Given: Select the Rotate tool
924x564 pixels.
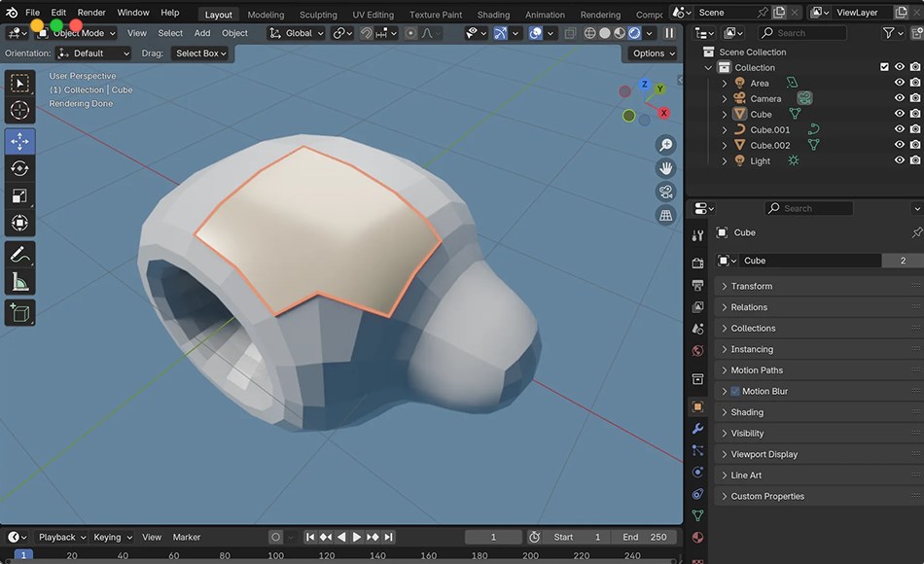Looking at the screenshot, I should [x=19, y=168].
